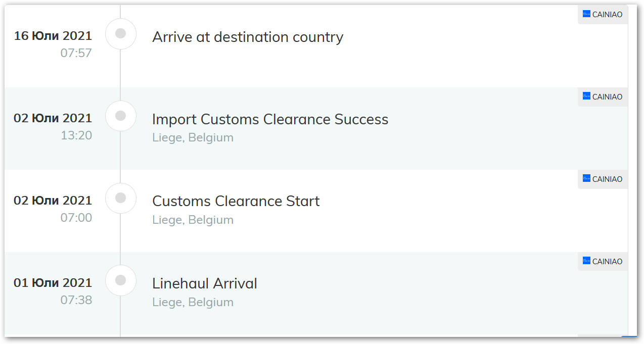644x344 pixels.
Task: Click Cainiao logo icon on Customs Clearance Start row
Action: [586, 178]
